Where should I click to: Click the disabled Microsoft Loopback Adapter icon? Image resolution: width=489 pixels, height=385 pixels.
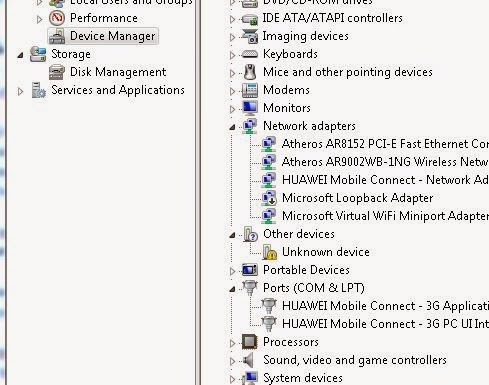pyautogui.click(x=269, y=198)
